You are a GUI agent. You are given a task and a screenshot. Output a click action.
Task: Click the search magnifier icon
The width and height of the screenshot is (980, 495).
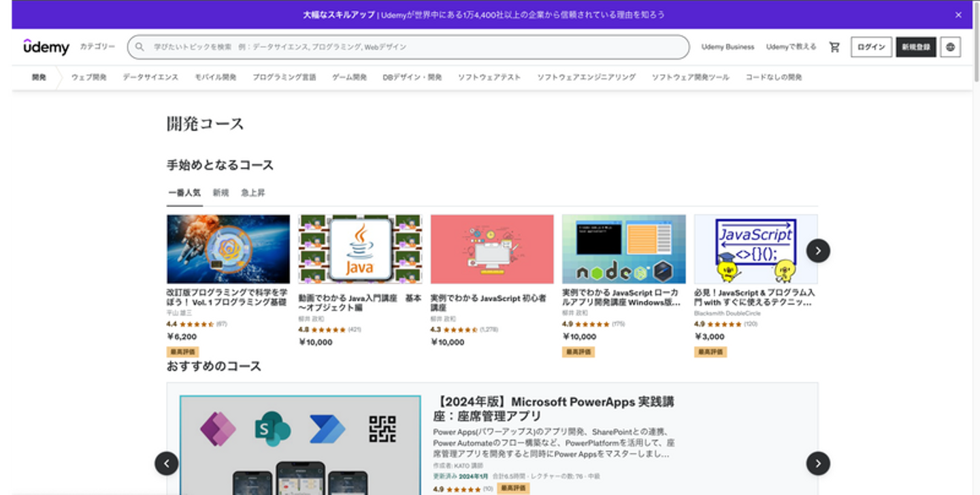[x=140, y=47]
